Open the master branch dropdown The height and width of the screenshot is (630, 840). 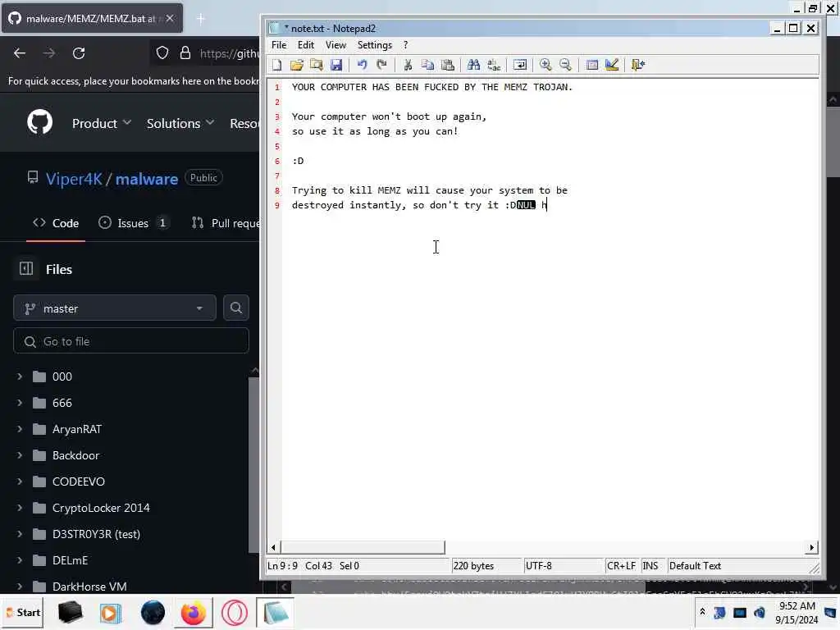115,308
